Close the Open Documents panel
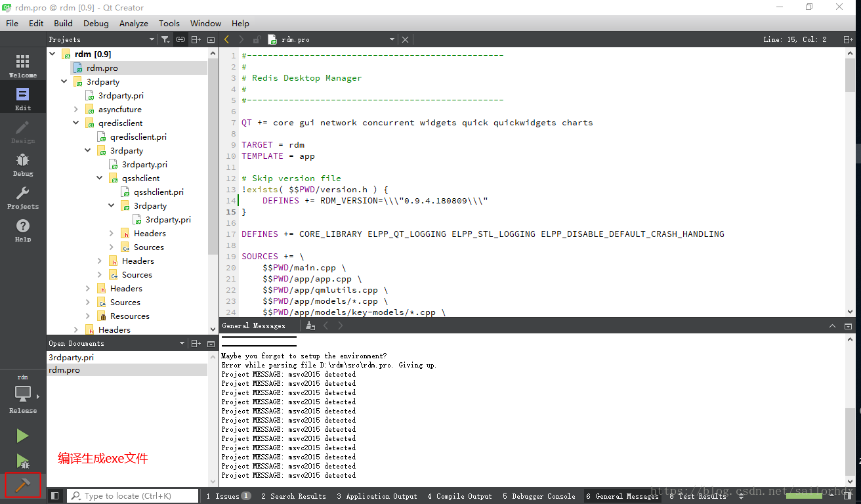The width and height of the screenshot is (861, 504). 211,343
